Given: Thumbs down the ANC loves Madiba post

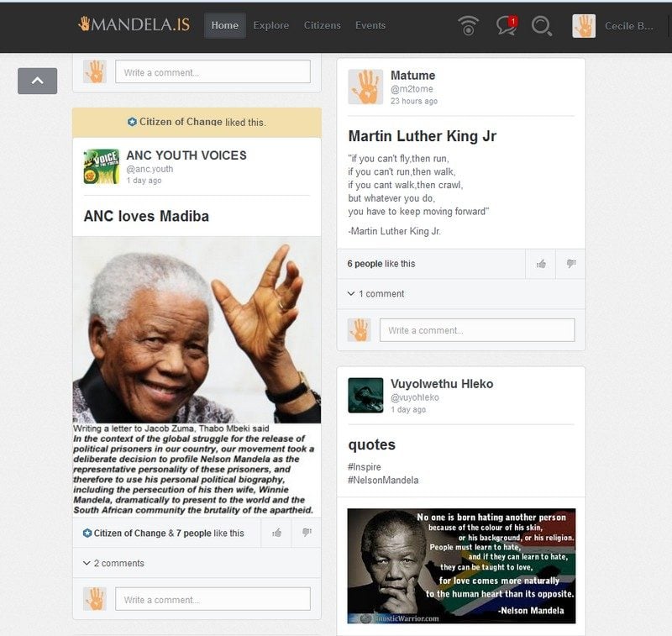Looking at the screenshot, I should pyautogui.click(x=307, y=533).
